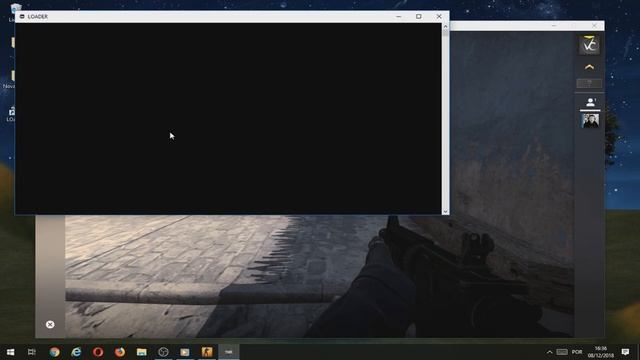This screenshot has height=360, width=640.
Task: Close the LOADER window
Action: click(x=439, y=16)
